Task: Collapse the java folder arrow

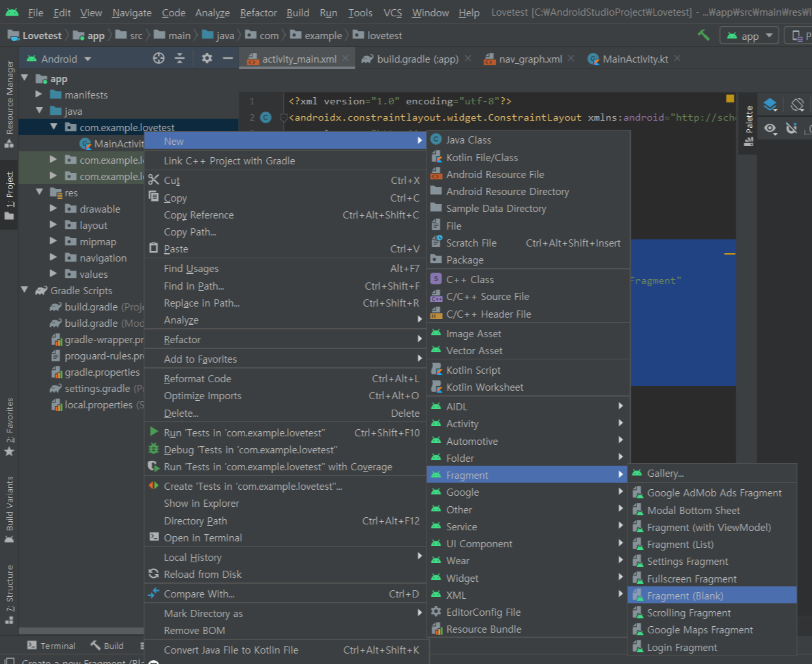Action: [39, 111]
